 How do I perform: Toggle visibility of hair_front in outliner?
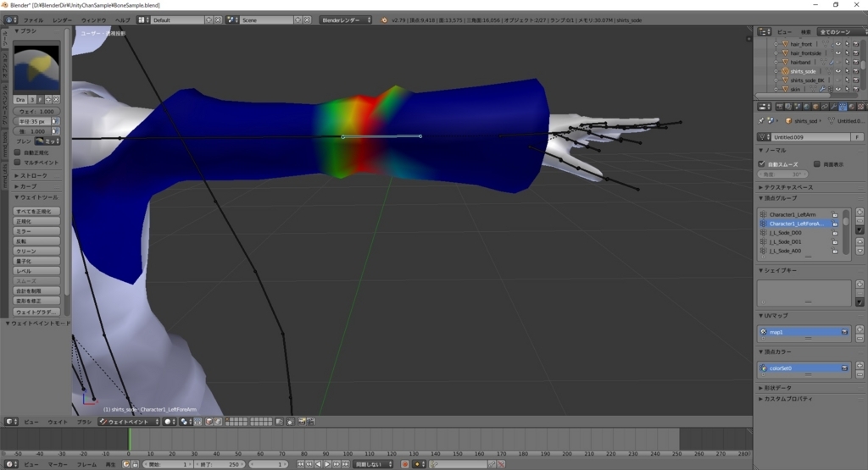click(x=838, y=44)
